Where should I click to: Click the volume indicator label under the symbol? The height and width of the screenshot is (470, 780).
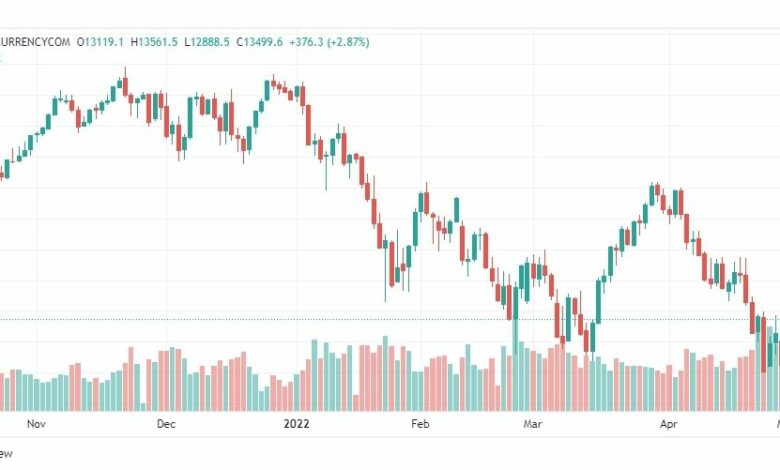(0, 58)
